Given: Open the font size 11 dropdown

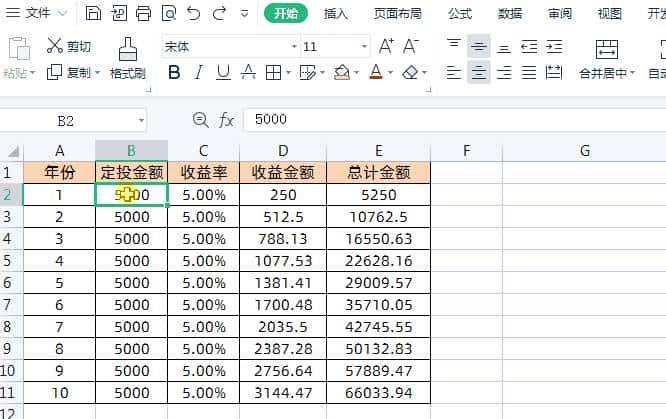Looking at the screenshot, I should [x=364, y=46].
